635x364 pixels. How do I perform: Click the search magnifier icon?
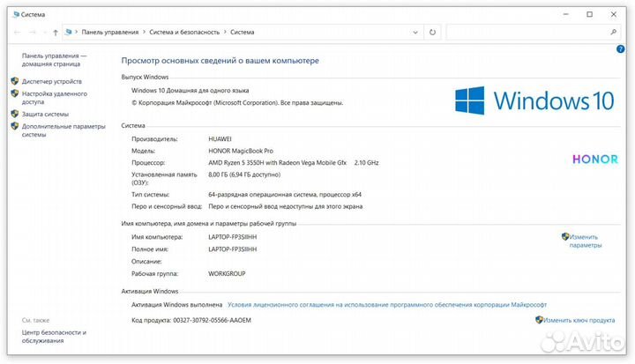(x=613, y=32)
